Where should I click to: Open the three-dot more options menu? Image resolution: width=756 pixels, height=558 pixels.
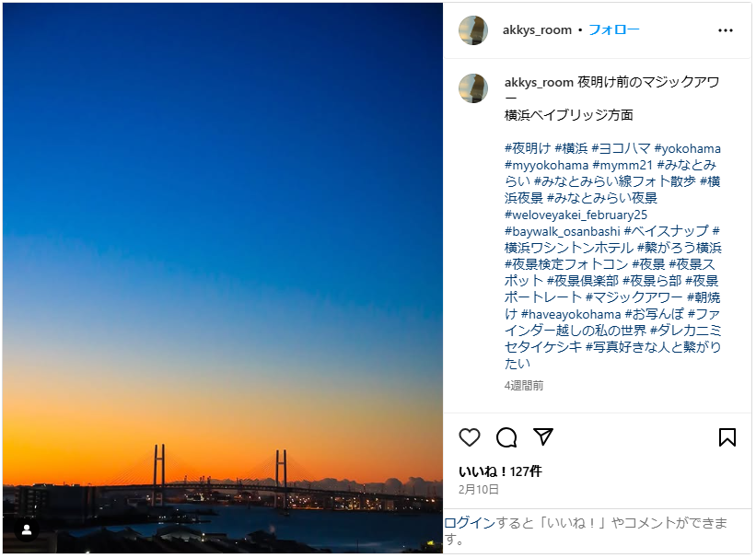point(726,30)
